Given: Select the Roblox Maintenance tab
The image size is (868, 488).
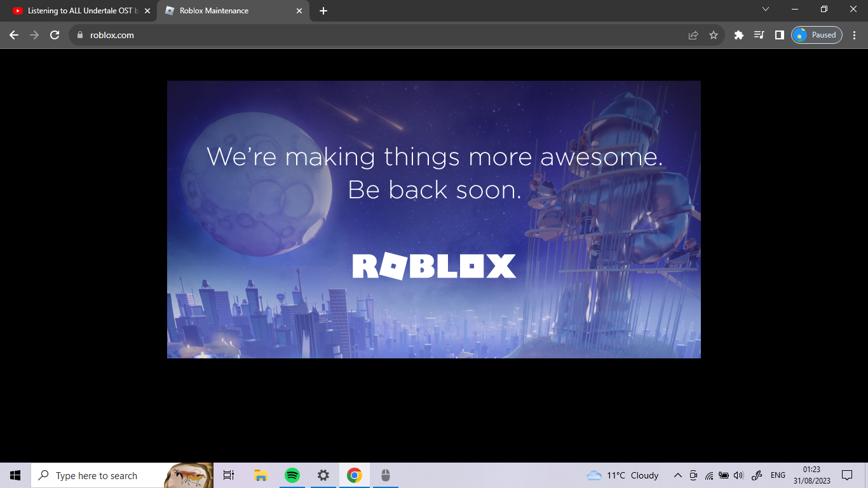Looking at the screenshot, I should [233, 11].
